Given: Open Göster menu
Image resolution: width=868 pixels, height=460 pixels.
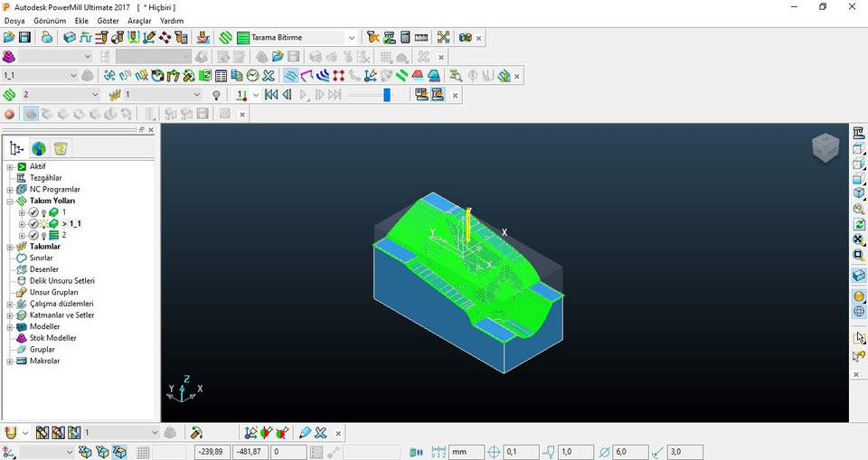Looking at the screenshot, I should pyautogui.click(x=108, y=21).
